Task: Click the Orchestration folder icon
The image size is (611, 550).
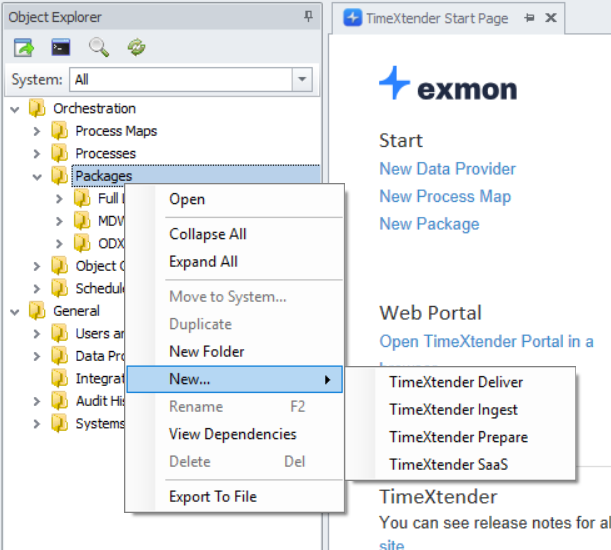Action: click(37, 108)
